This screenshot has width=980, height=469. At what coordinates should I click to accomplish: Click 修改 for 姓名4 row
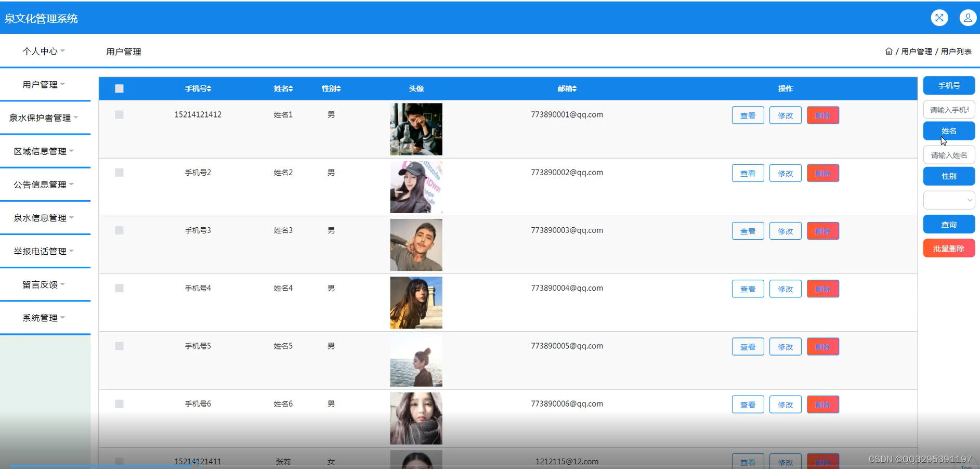785,289
